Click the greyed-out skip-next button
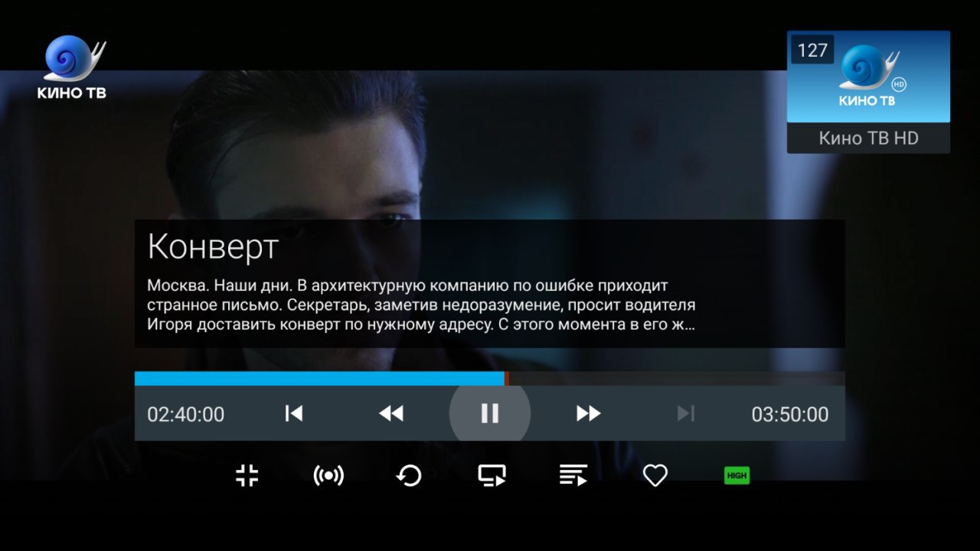The width and height of the screenshot is (980, 551). point(686,414)
